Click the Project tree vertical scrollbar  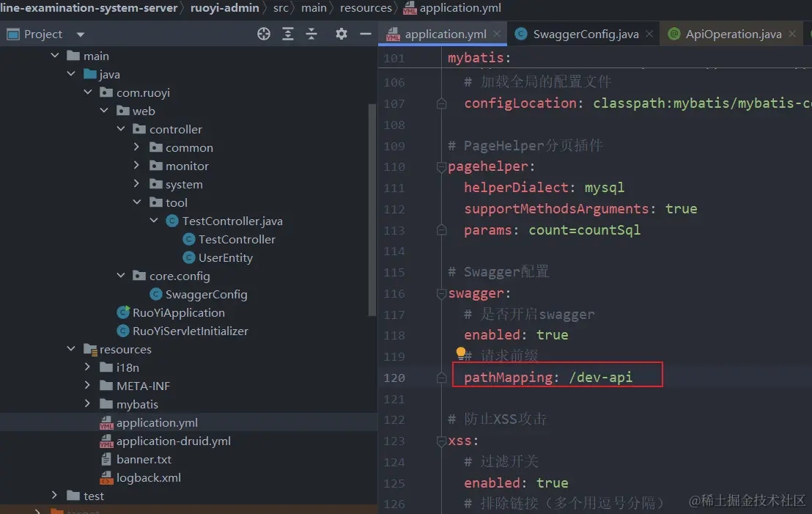tap(372, 210)
